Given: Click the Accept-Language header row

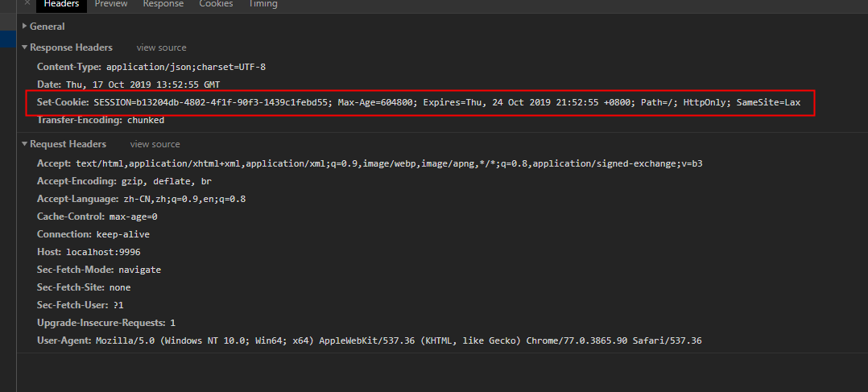Looking at the screenshot, I should click(x=141, y=199).
